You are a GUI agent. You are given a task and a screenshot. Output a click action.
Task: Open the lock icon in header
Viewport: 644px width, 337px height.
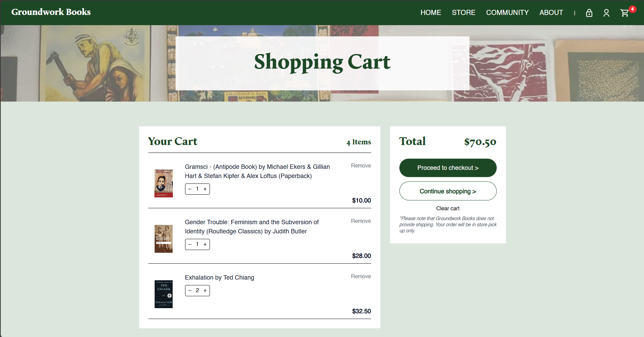(589, 13)
